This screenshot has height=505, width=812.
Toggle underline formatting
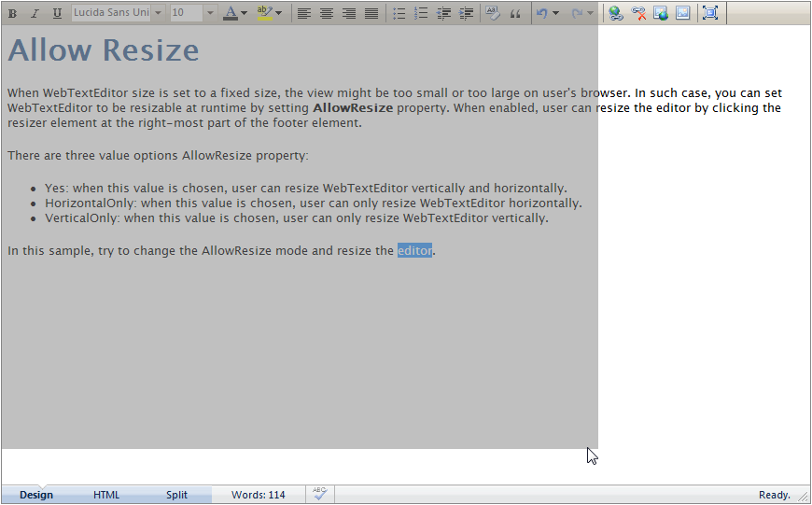pyautogui.click(x=57, y=13)
